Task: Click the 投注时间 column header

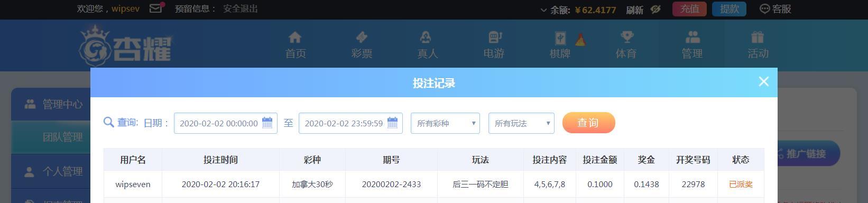Action: click(220, 160)
